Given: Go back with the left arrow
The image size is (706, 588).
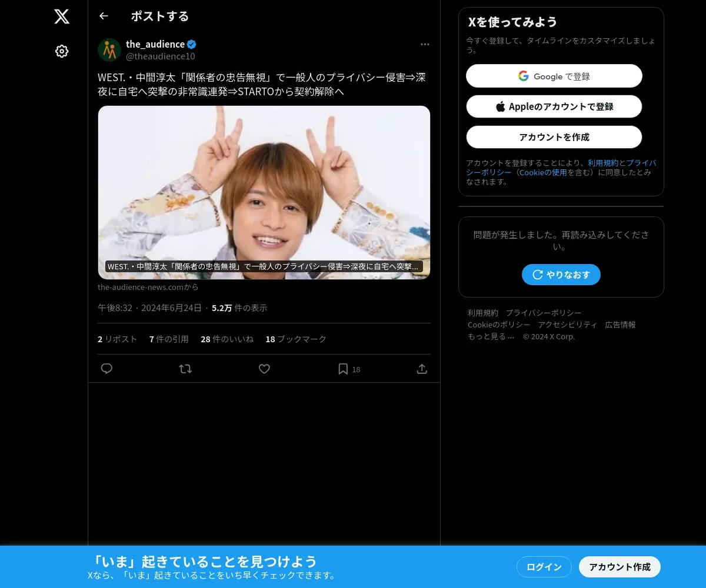Looking at the screenshot, I should click(x=104, y=16).
